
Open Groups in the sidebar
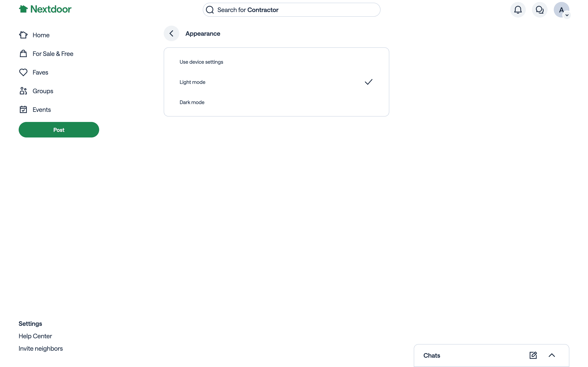coord(43,91)
